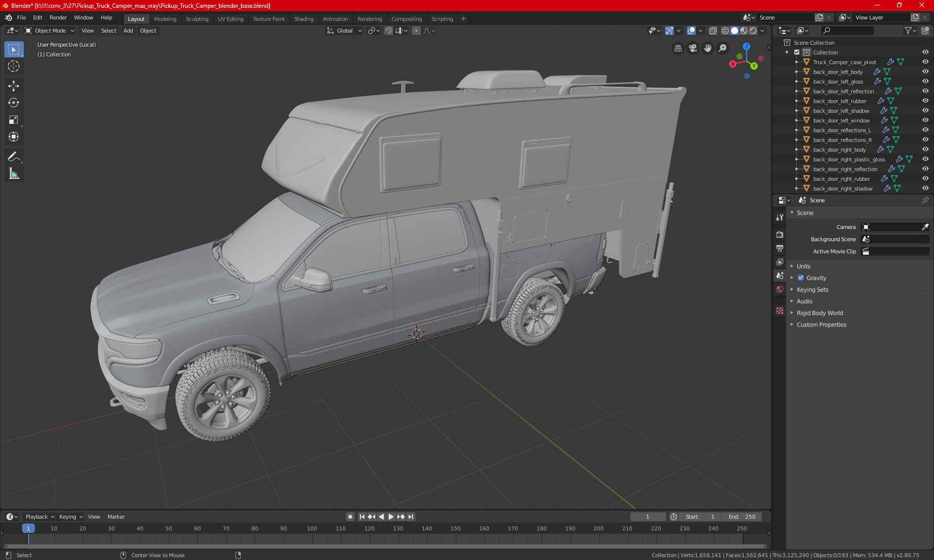Switch to the Shading workspace tab
The height and width of the screenshot is (560, 934).
(x=304, y=19)
